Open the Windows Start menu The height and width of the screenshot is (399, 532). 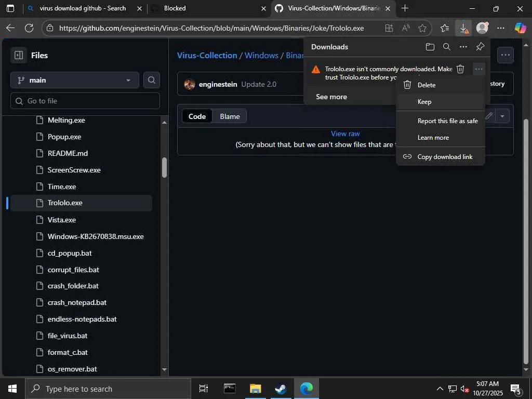(x=12, y=389)
